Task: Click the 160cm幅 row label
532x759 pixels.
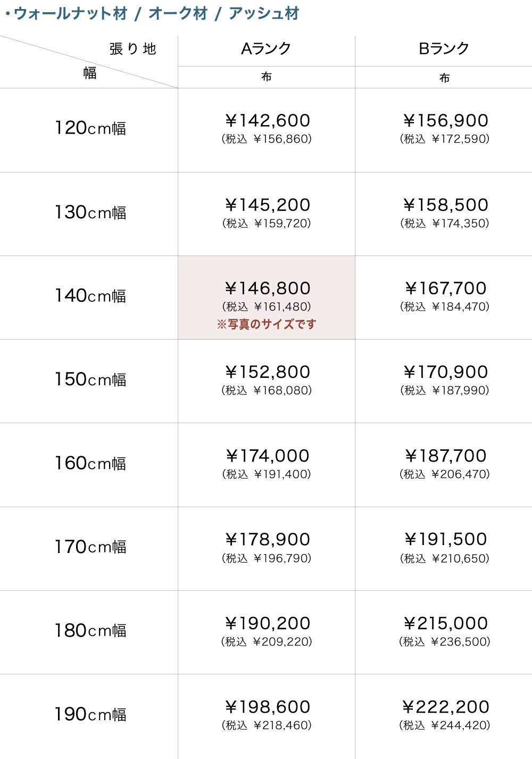Action: [x=90, y=463]
